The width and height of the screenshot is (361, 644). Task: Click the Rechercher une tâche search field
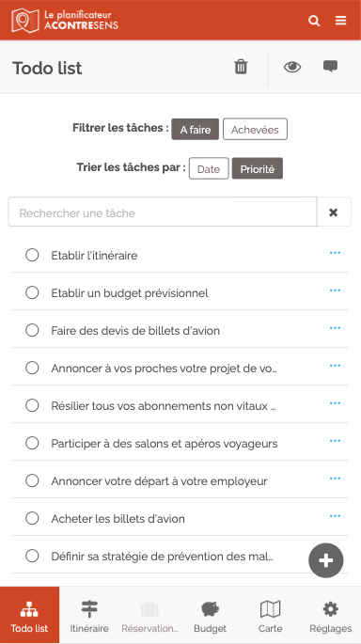click(x=163, y=212)
